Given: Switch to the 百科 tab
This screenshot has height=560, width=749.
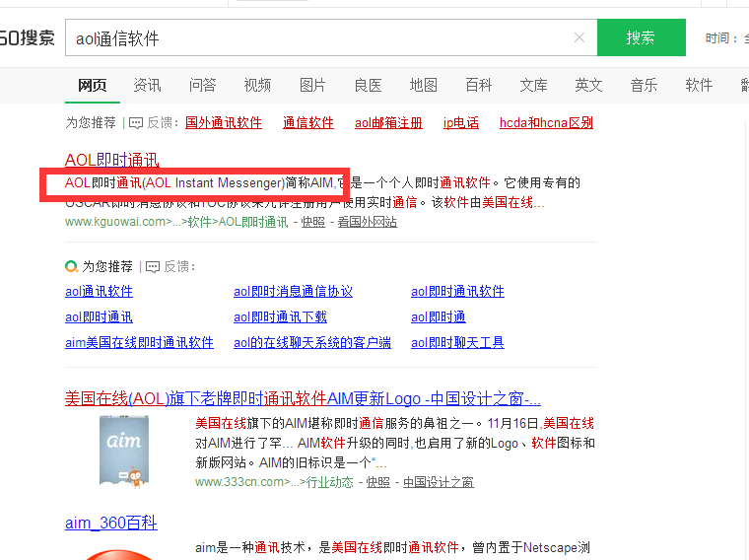Looking at the screenshot, I should (x=479, y=86).
